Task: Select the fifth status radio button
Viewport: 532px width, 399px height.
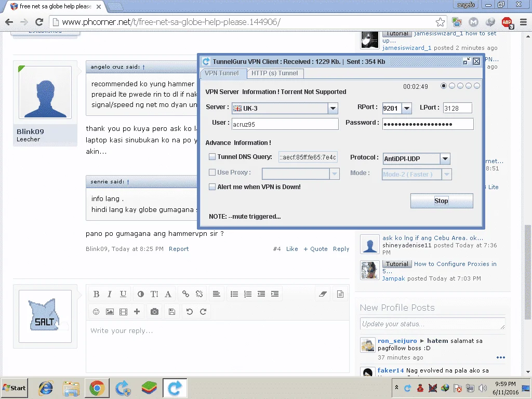Action: pyautogui.click(x=477, y=86)
